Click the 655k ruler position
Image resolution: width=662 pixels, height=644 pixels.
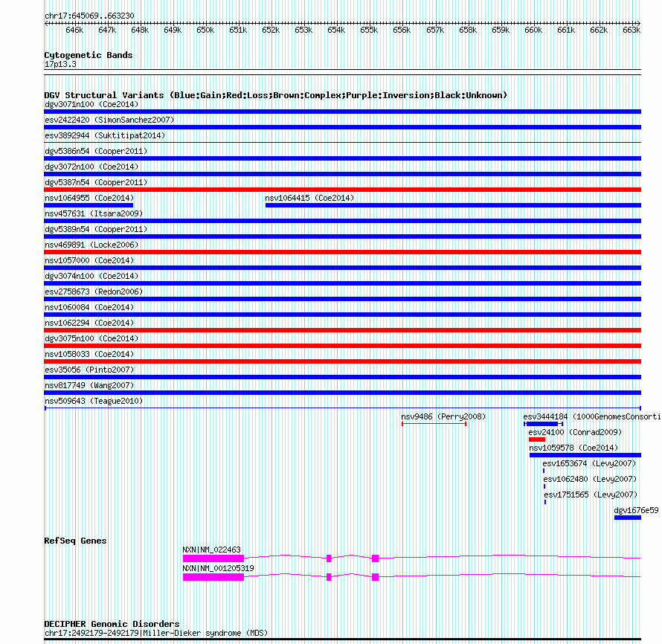click(x=369, y=30)
